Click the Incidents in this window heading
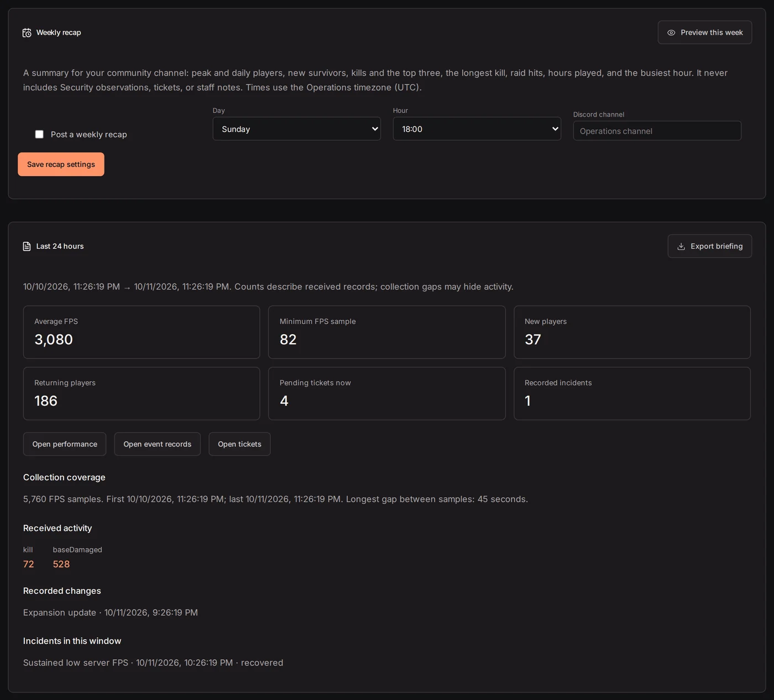The image size is (774, 700). click(72, 641)
